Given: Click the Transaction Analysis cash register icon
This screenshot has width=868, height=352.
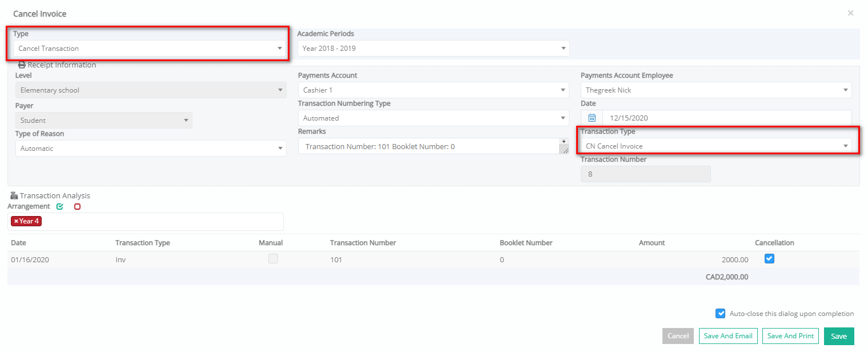Looking at the screenshot, I should pos(14,196).
